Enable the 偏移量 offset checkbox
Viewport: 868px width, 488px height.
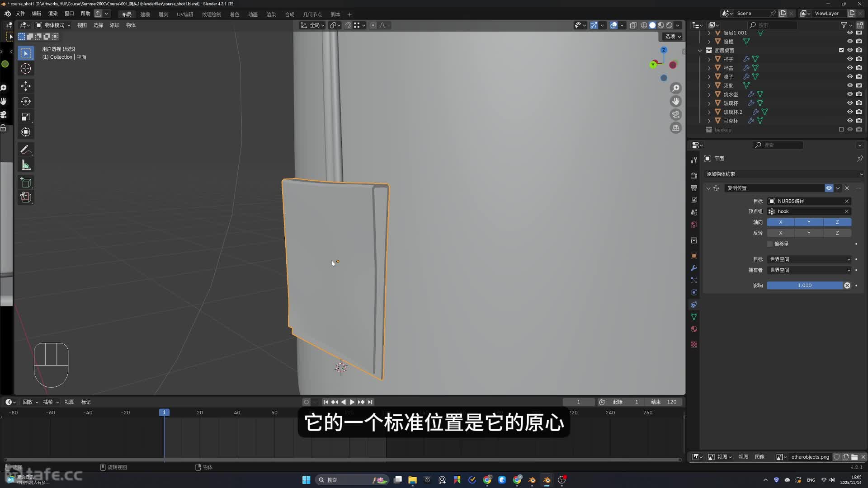[770, 244]
